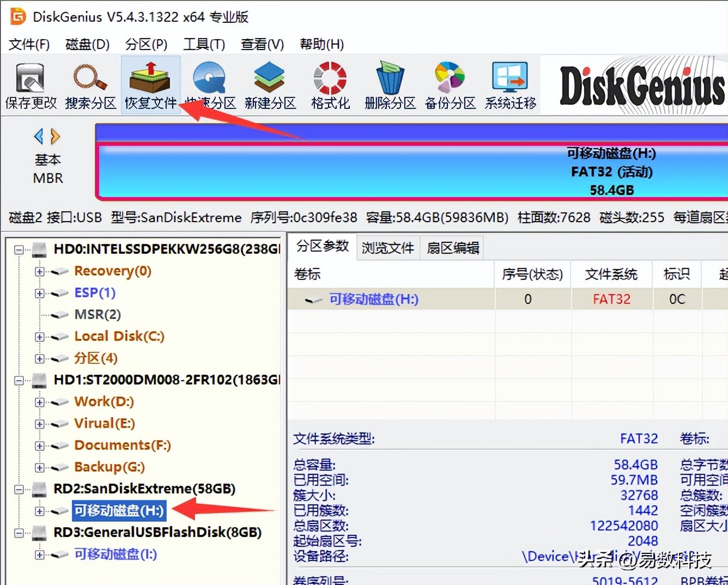This screenshot has width=728, height=585.
Task: Switch to the 扇区编辑 tab
Action: click(x=452, y=247)
